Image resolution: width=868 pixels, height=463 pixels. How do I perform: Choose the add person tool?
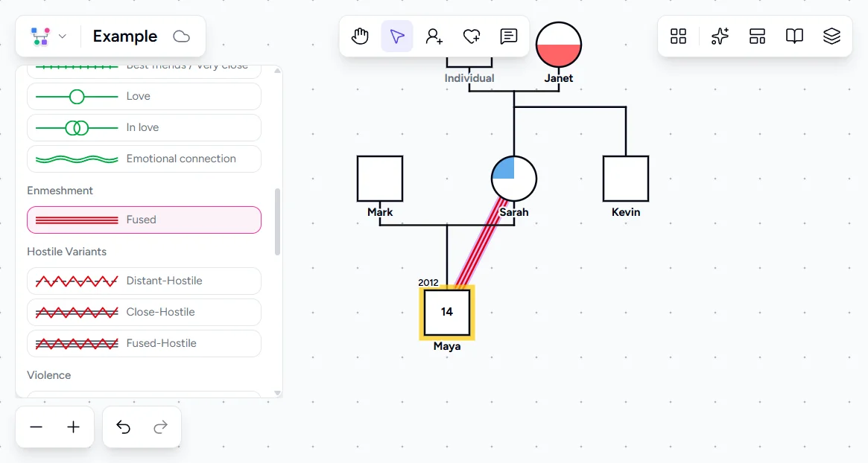pos(434,36)
